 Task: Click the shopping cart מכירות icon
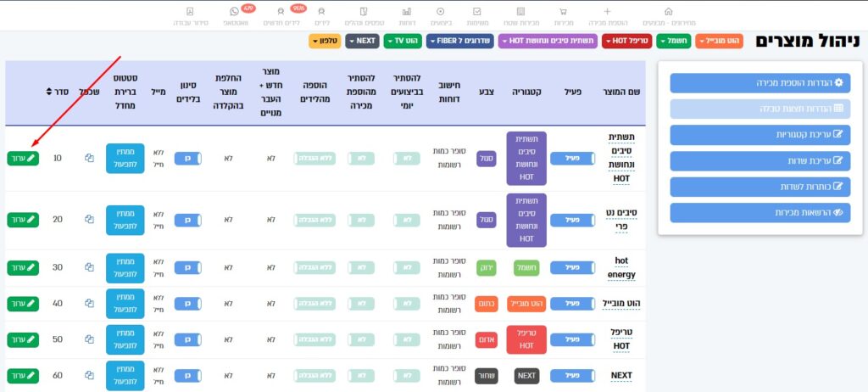[x=562, y=12]
